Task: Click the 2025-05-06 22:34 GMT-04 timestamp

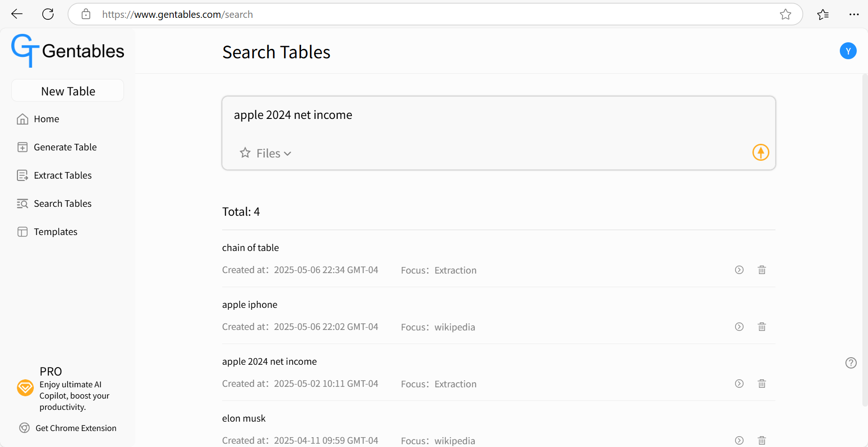Action: (326, 270)
